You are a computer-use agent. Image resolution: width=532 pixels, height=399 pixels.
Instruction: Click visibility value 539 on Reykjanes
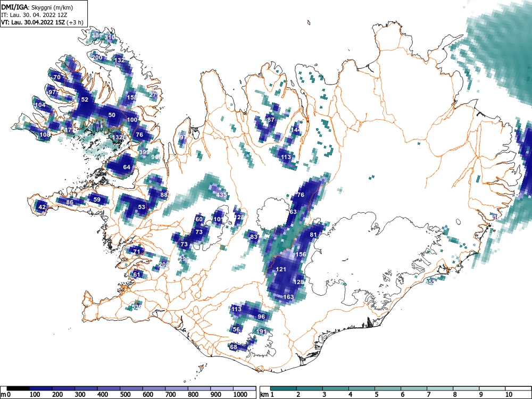136,307
